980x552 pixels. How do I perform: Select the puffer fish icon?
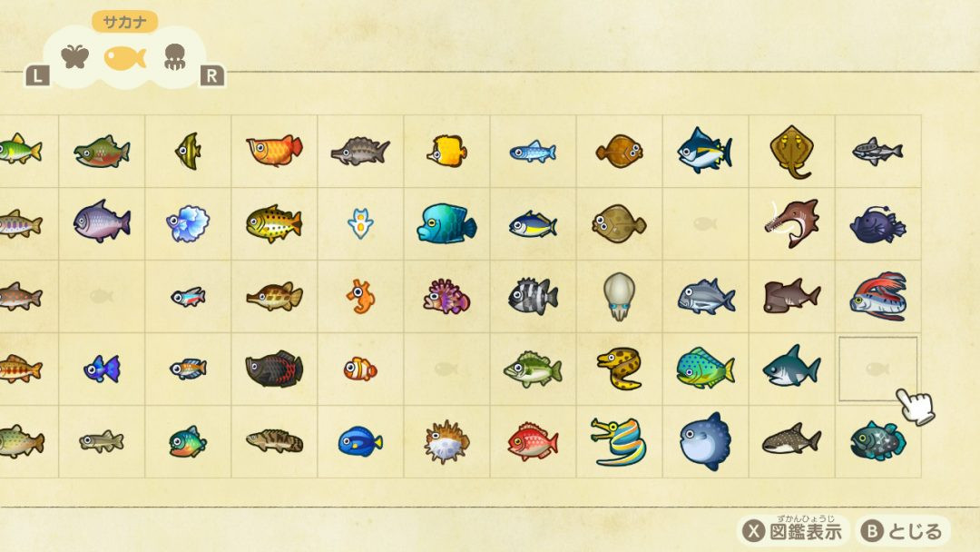(x=446, y=442)
